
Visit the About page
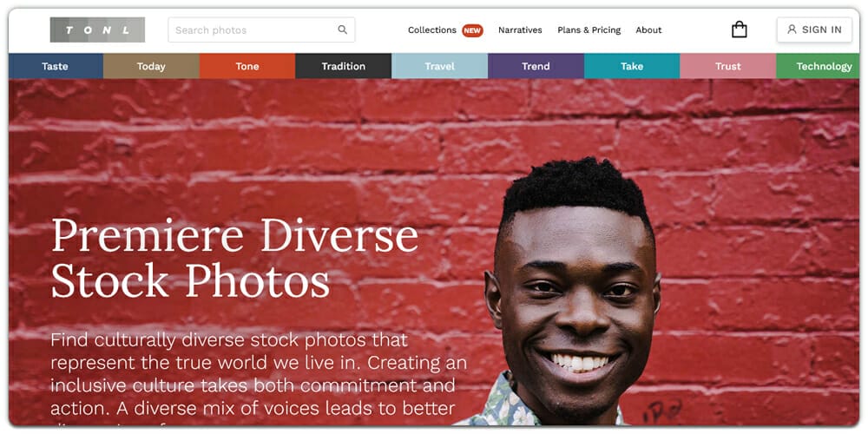(x=648, y=30)
